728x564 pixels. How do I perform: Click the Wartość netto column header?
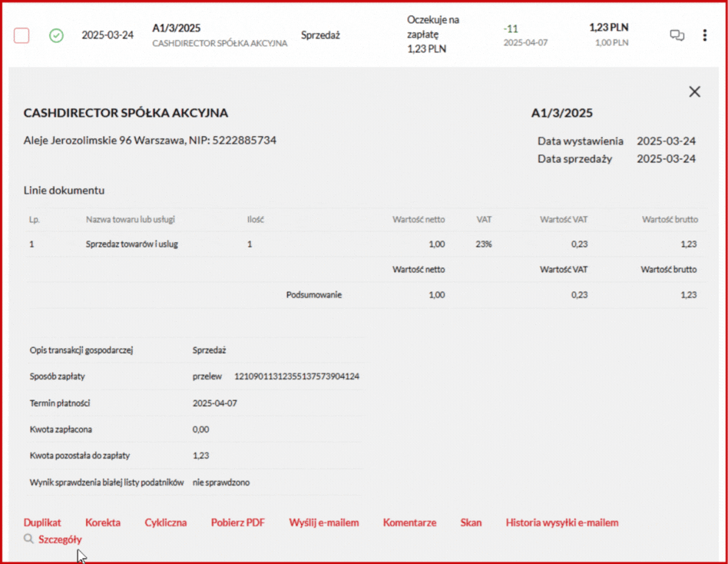point(419,219)
